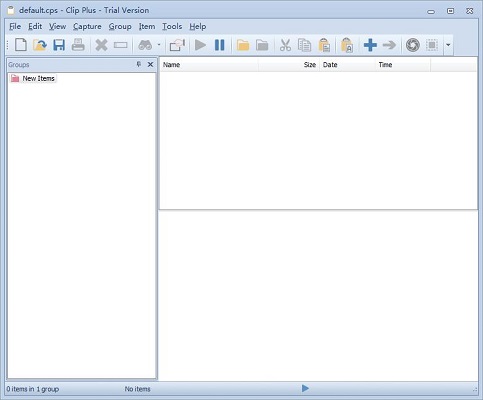Click the toolbar drag grip handle
The height and width of the screenshot is (400, 483).
coord(7,45)
